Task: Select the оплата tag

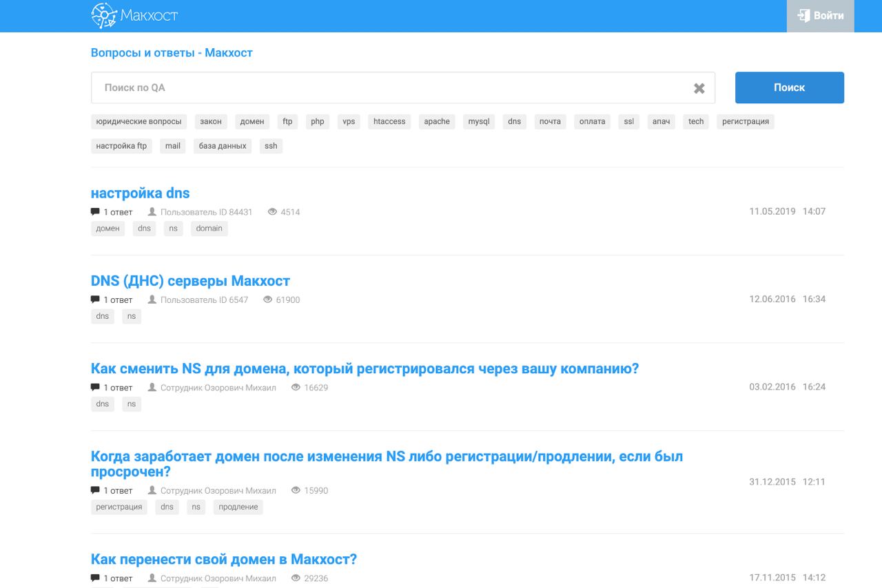Action: (592, 122)
